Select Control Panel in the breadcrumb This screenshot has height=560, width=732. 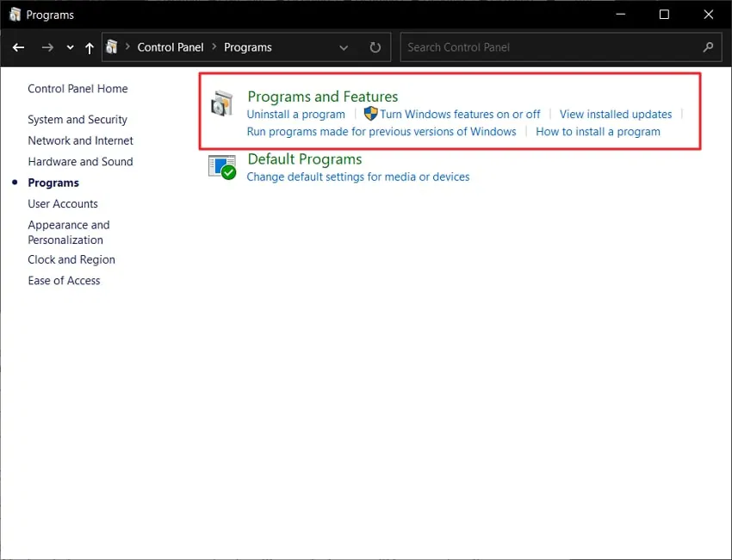click(x=171, y=47)
